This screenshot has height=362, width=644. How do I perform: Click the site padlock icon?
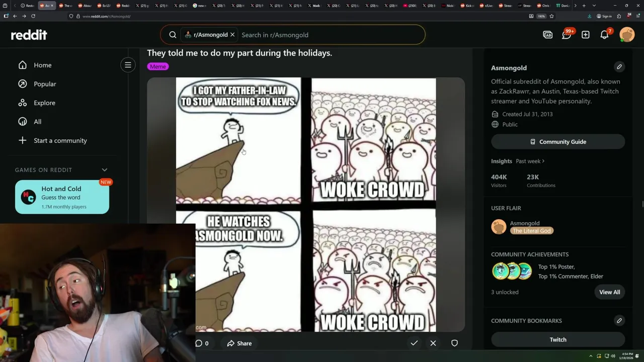(x=77, y=16)
